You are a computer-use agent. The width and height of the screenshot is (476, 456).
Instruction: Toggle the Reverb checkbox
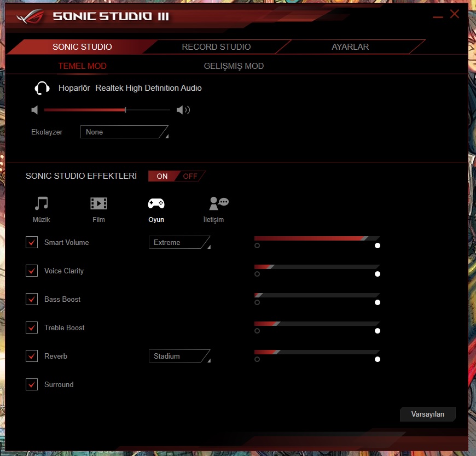(x=32, y=356)
